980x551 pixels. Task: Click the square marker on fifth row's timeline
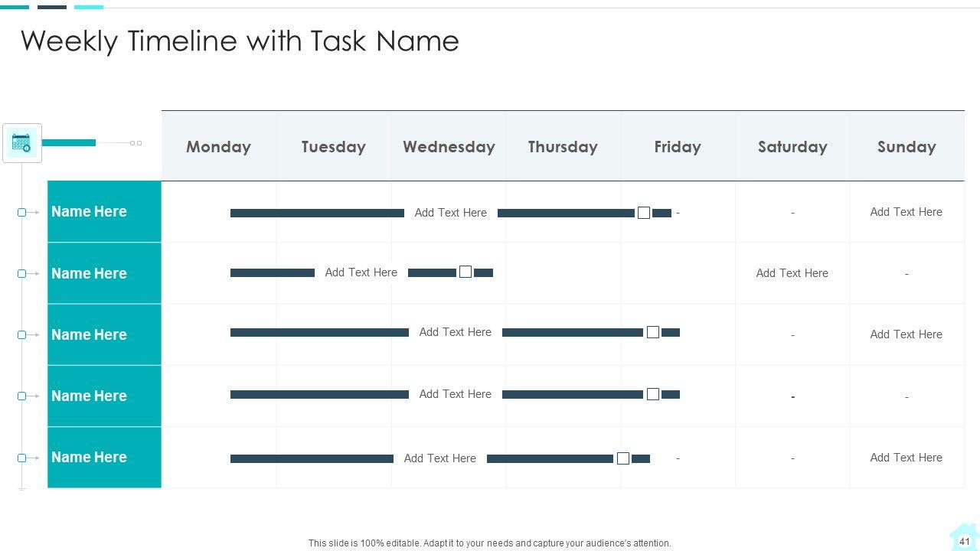(x=623, y=458)
